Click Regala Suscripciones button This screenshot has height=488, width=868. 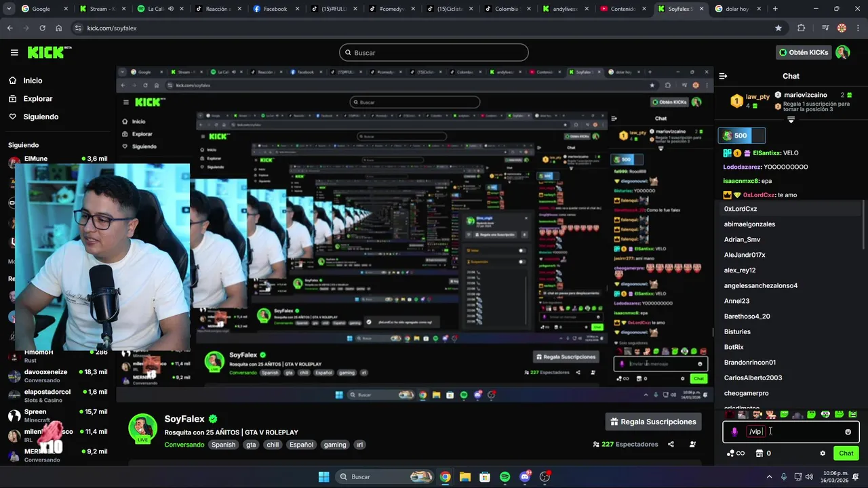tap(653, 422)
